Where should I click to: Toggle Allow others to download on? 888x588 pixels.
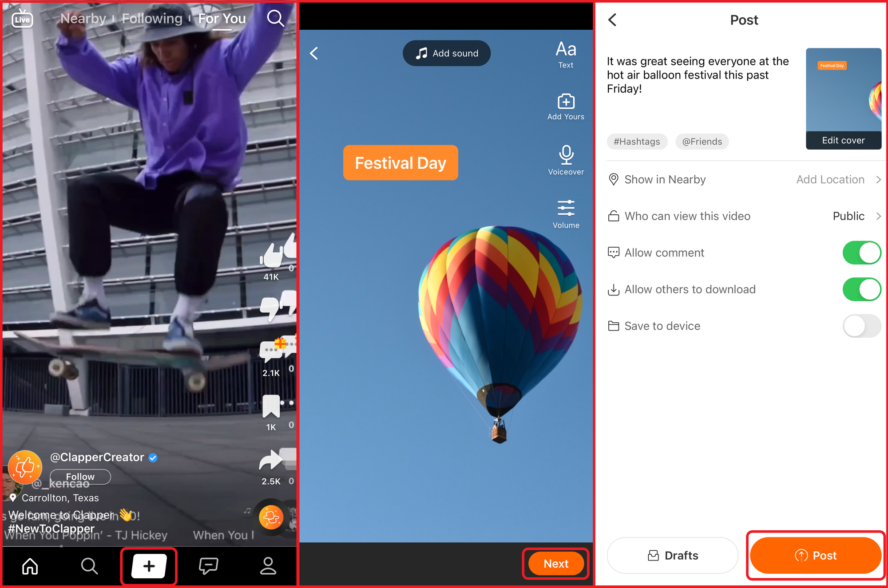pos(861,289)
